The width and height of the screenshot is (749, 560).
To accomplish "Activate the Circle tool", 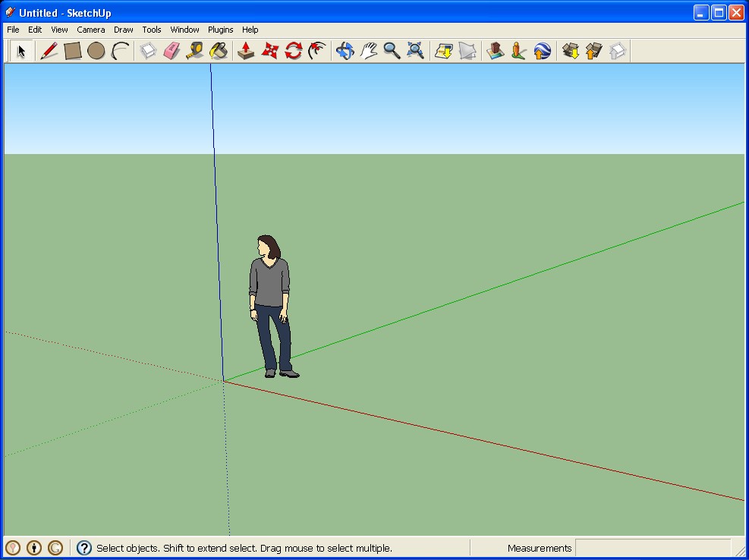I will click(x=97, y=51).
